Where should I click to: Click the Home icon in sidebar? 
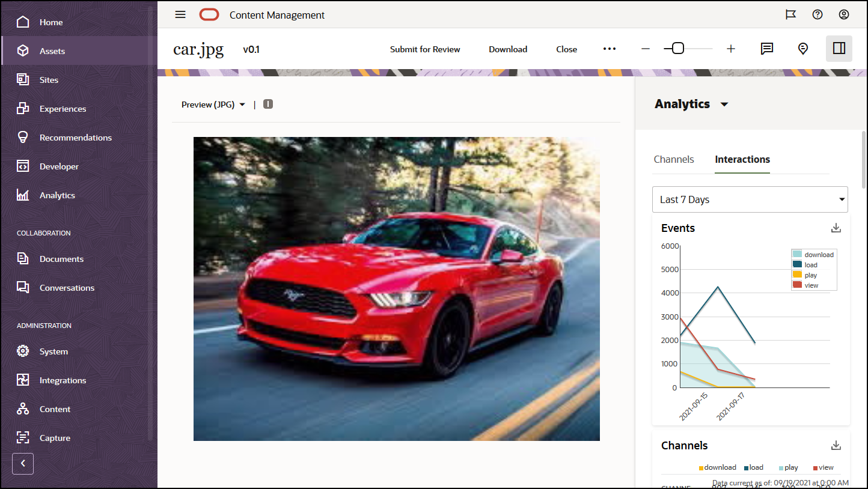coord(23,22)
